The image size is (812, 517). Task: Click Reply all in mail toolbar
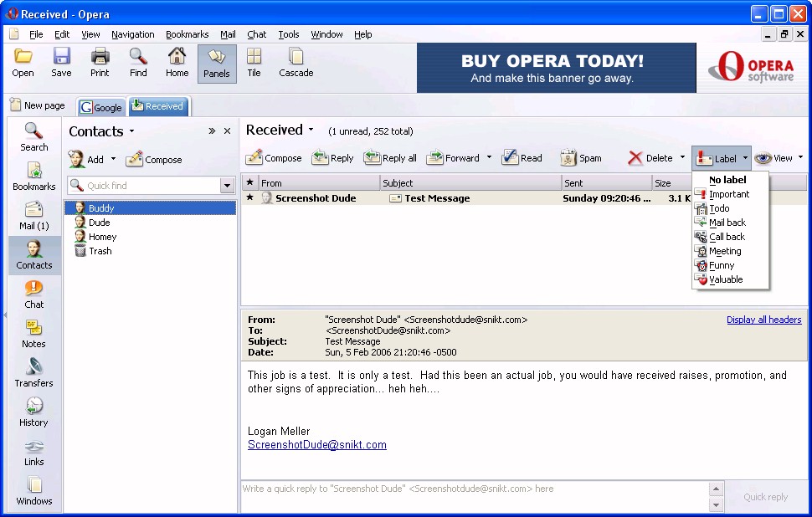pos(390,158)
